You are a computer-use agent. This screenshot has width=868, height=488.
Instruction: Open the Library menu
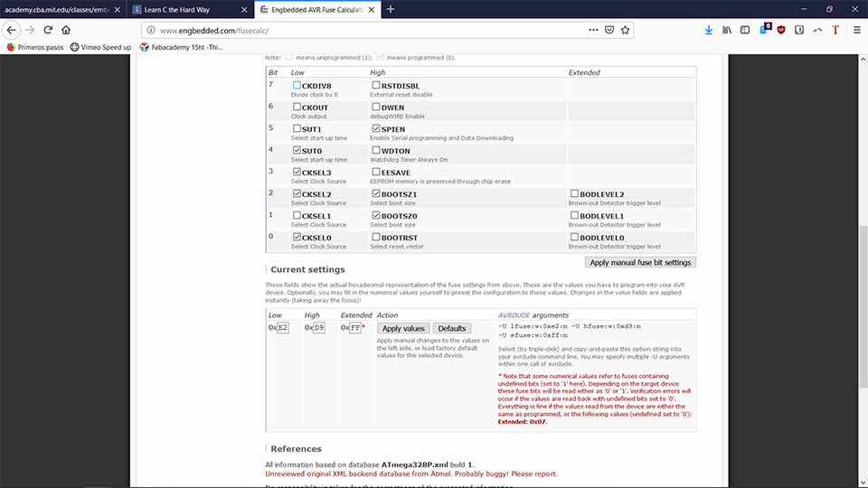coord(727,30)
